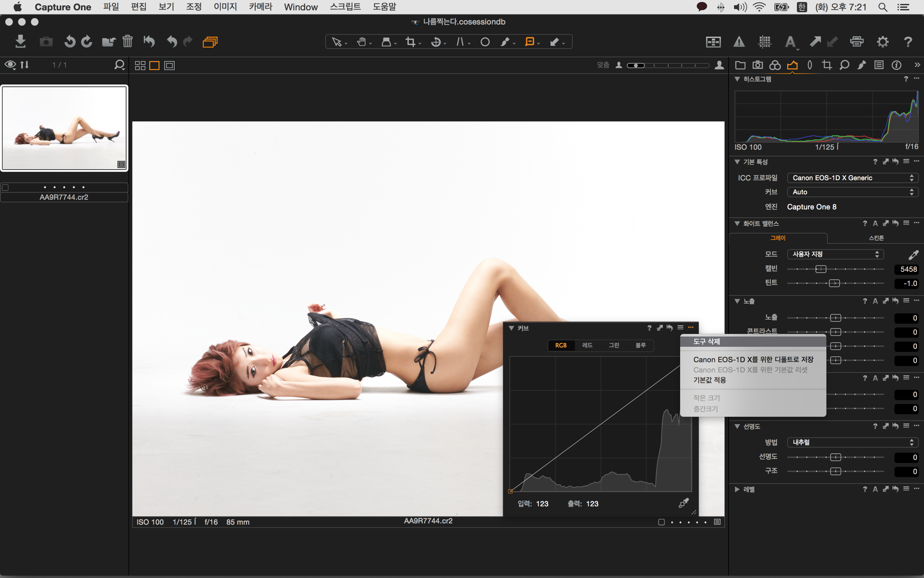
Task: Open the print icon in the toolbar
Action: click(857, 41)
